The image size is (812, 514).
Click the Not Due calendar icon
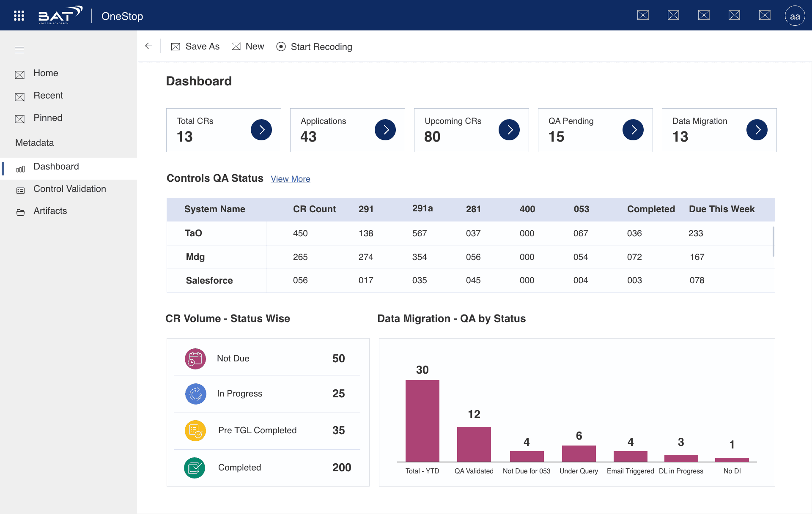(x=195, y=359)
